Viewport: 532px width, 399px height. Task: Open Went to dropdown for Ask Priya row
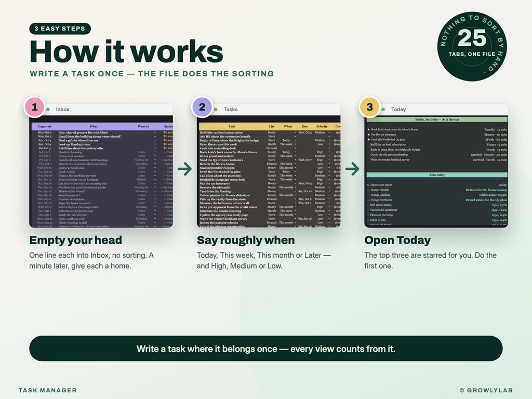coord(155,148)
